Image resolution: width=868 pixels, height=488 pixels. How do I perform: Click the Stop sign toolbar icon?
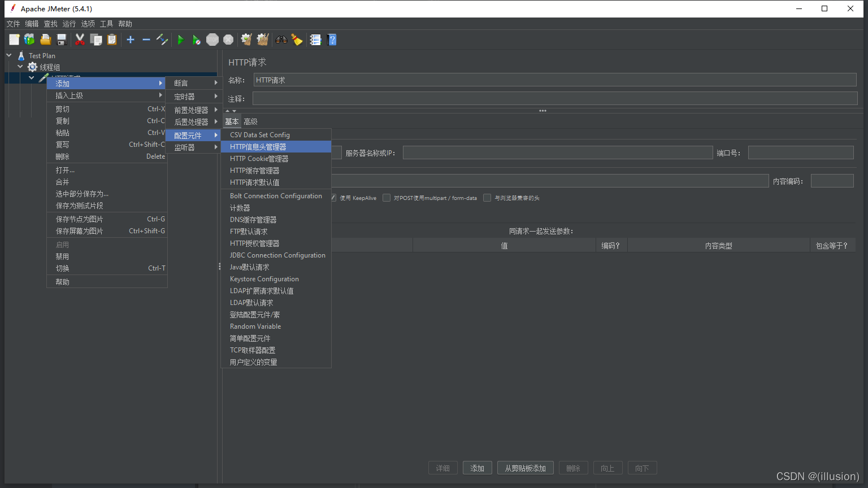tap(212, 40)
